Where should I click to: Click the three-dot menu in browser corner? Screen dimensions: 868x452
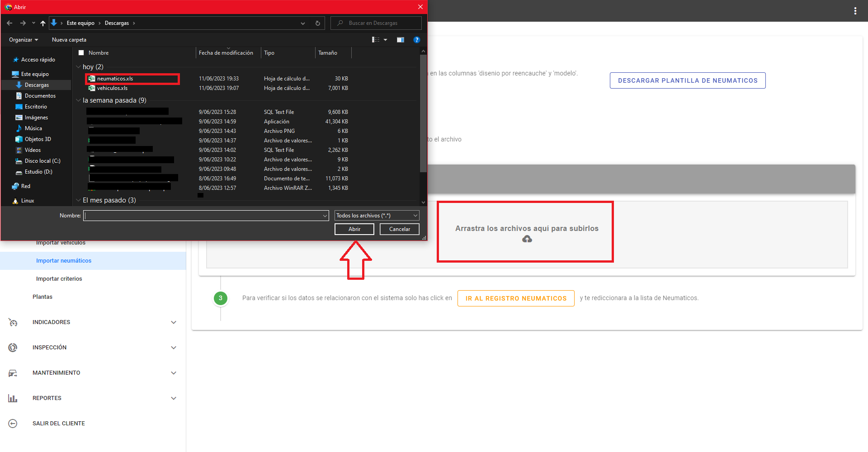click(x=855, y=11)
